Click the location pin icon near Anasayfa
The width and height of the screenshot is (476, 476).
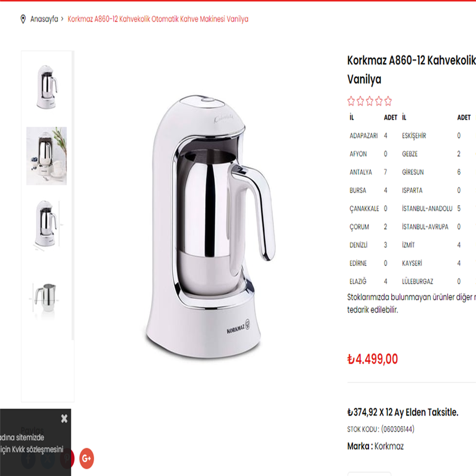coord(23,19)
